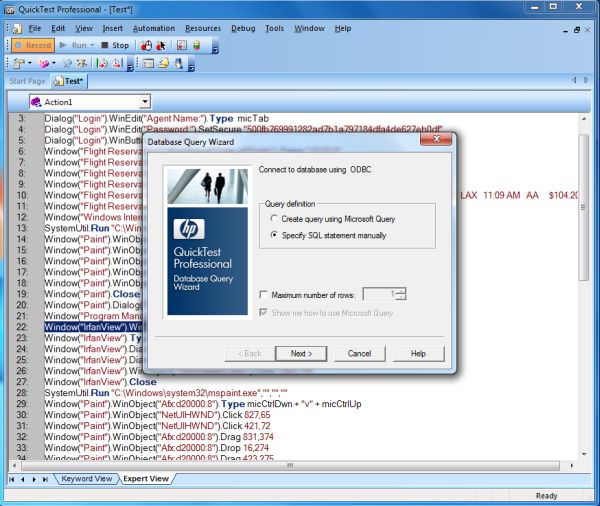This screenshot has width=600, height=506.
Task: Open the Edit menu
Action: point(58,29)
